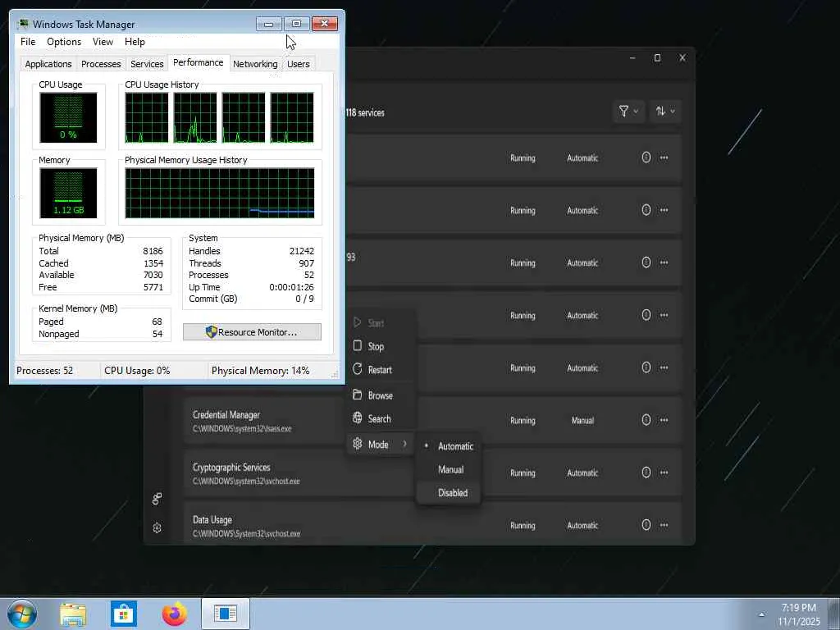Click Automatic mode label for Data Usage
Viewport: 840px width, 630px height.
[x=582, y=526]
